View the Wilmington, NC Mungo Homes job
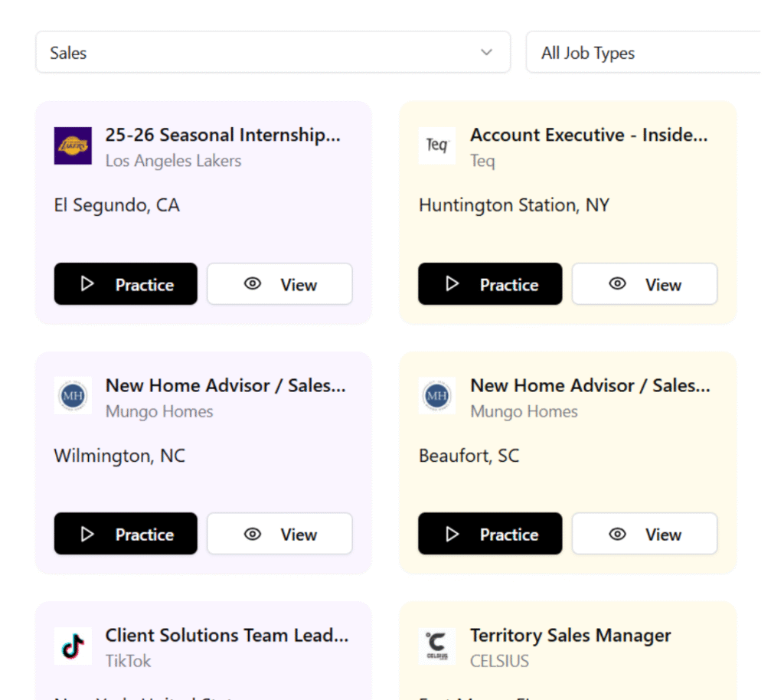The height and width of the screenshot is (700, 784). tap(279, 534)
